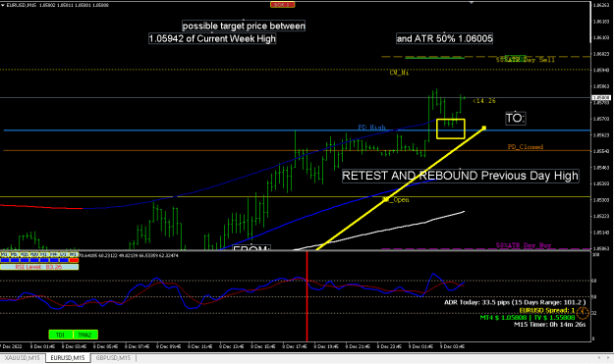Click the candle countdown '<14:26' label
The height and width of the screenshot is (364, 614).
click(484, 101)
